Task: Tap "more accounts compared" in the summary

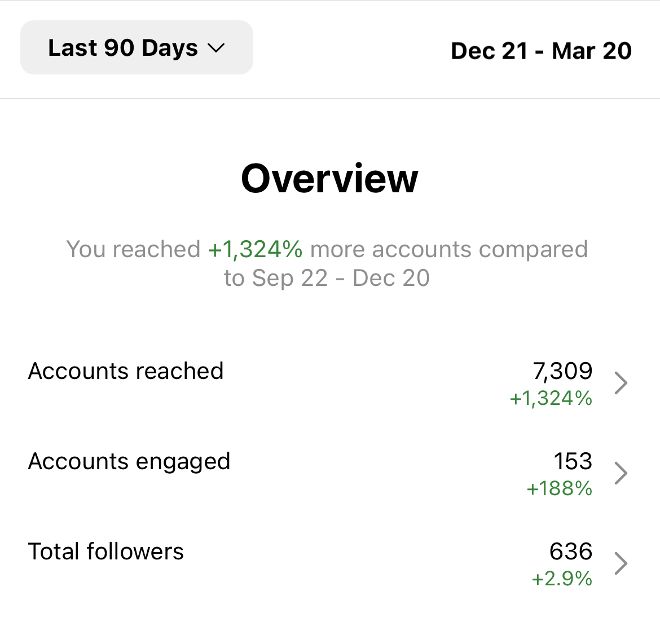Action: coord(449,249)
